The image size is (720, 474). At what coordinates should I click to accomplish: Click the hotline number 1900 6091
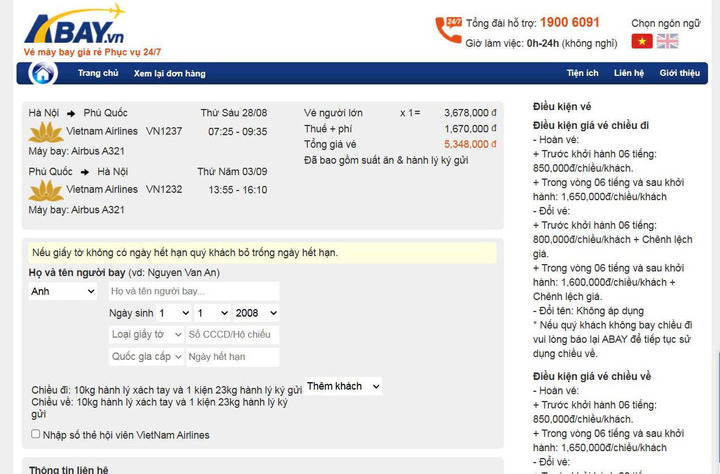pyautogui.click(x=569, y=23)
